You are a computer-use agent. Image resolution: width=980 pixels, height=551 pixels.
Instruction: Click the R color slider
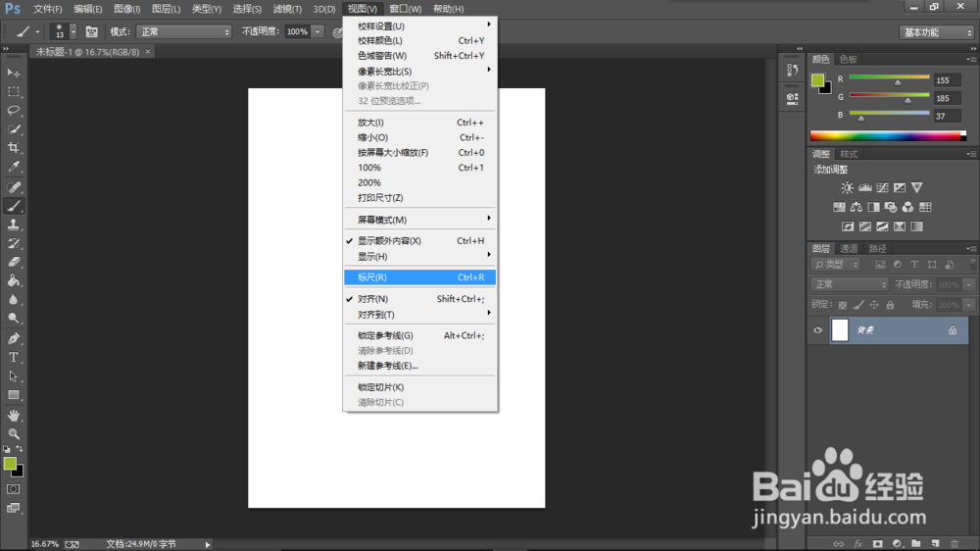point(890,77)
